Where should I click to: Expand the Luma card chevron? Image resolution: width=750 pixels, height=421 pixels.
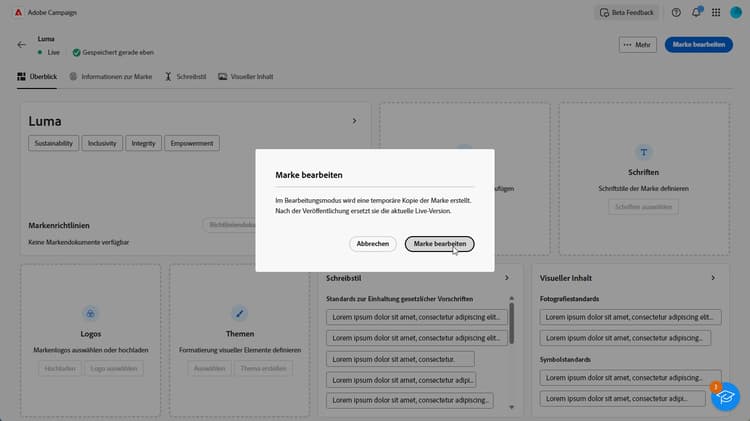coord(354,121)
